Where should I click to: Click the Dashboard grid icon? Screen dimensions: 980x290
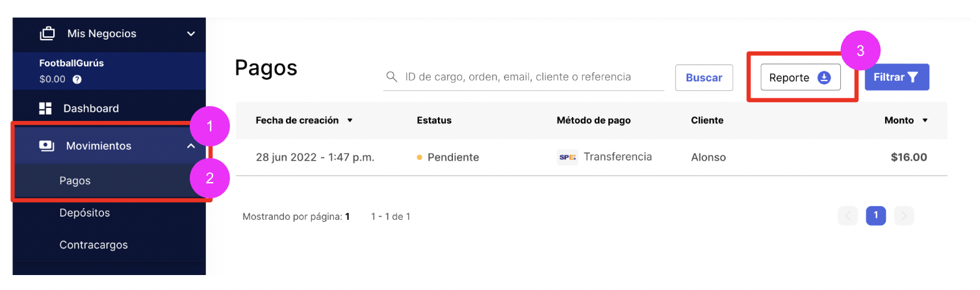click(x=45, y=109)
